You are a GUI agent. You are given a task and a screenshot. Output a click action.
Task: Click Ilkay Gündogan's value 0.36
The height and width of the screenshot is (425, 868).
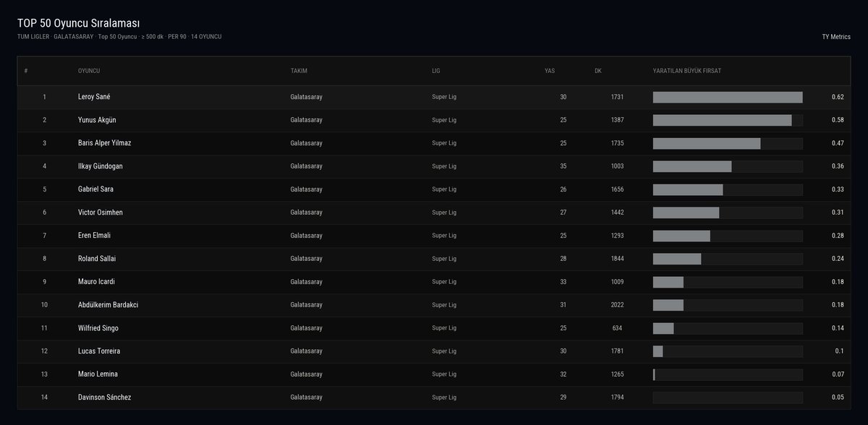click(838, 166)
